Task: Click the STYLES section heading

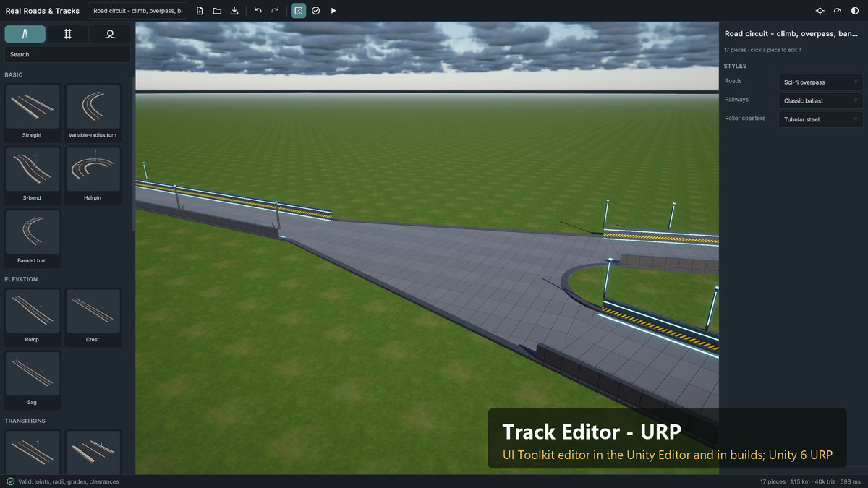Action: pos(735,67)
